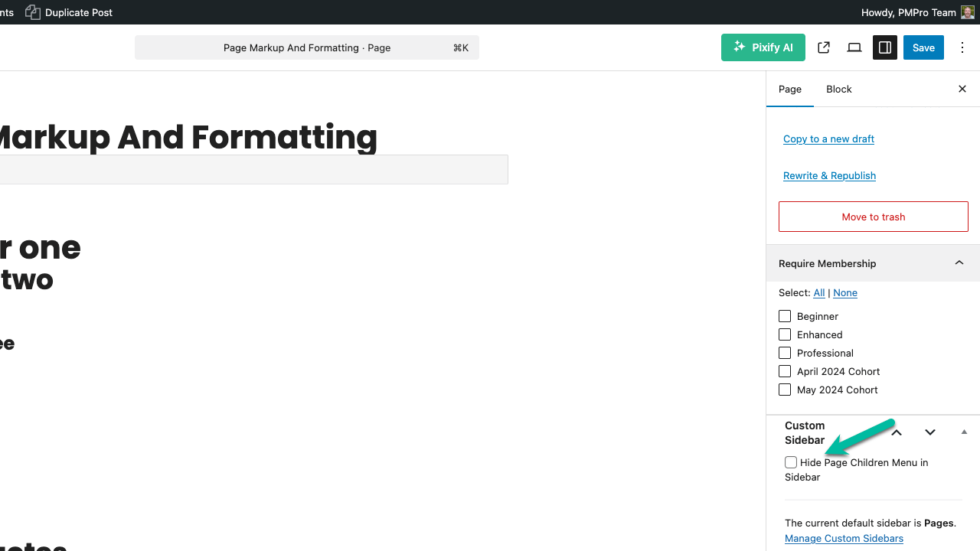Click the user avatar in admin bar
Screen dimensions: 980x551
(968, 12)
